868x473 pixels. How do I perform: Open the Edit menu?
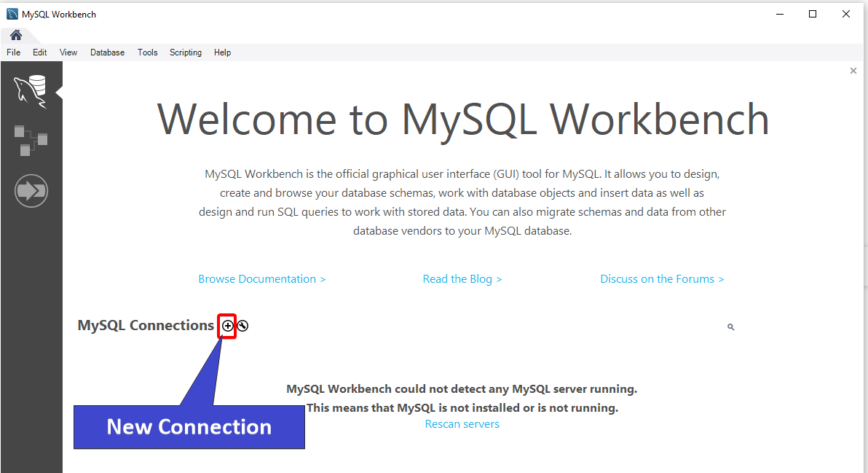pyautogui.click(x=39, y=52)
